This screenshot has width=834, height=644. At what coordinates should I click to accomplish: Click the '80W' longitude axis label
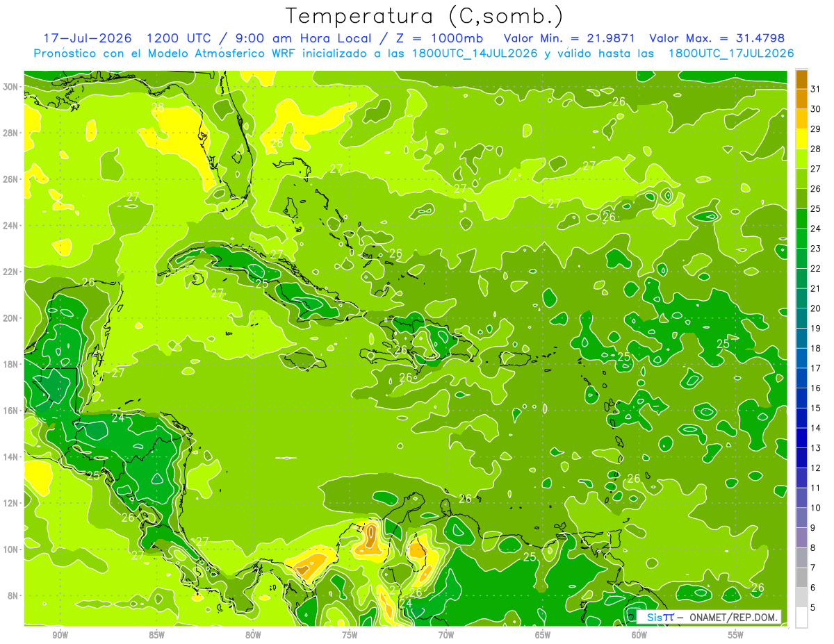point(253,635)
